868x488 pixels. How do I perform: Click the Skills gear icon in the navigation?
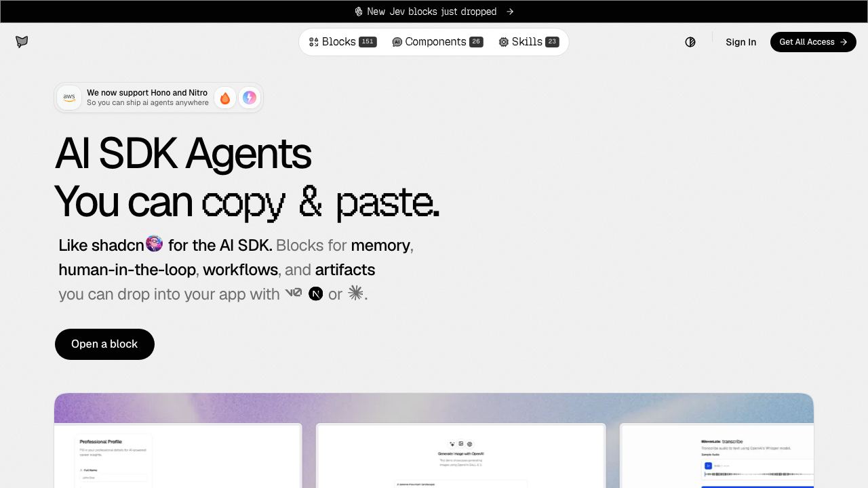coord(504,42)
